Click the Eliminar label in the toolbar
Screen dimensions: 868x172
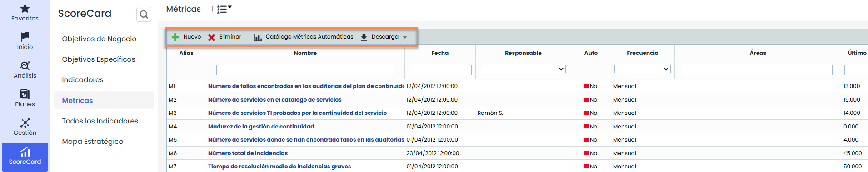[x=230, y=37]
